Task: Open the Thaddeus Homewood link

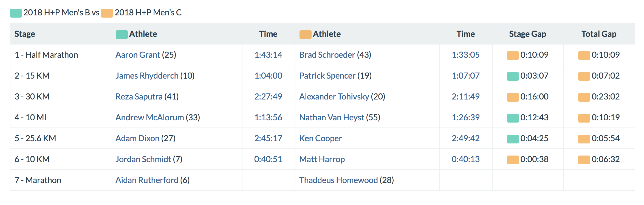Action: [x=338, y=180]
